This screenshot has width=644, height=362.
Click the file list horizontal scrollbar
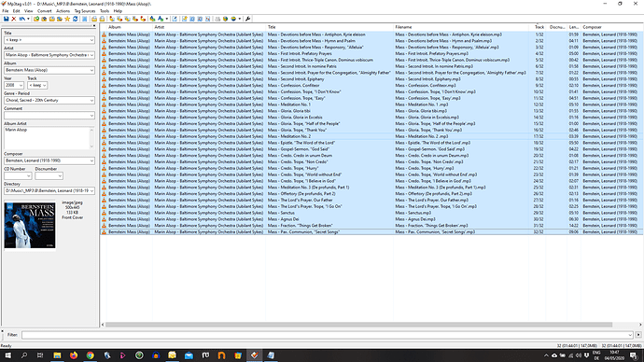tap(359, 325)
